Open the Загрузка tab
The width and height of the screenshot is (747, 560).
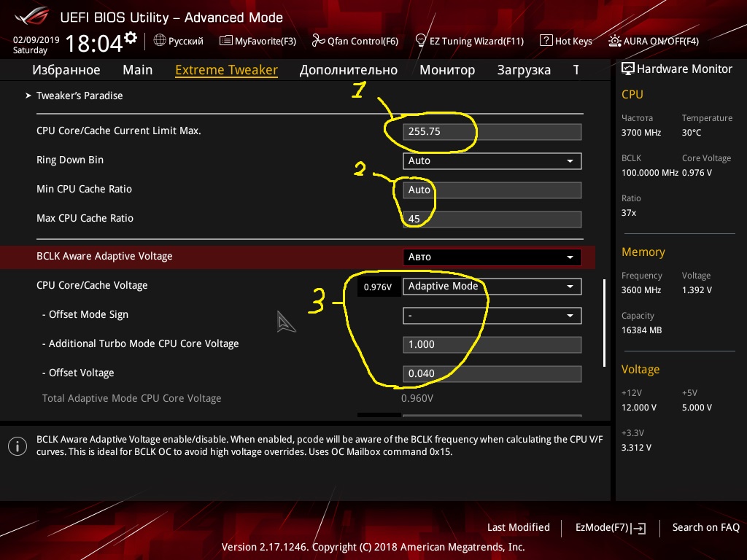(524, 70)
